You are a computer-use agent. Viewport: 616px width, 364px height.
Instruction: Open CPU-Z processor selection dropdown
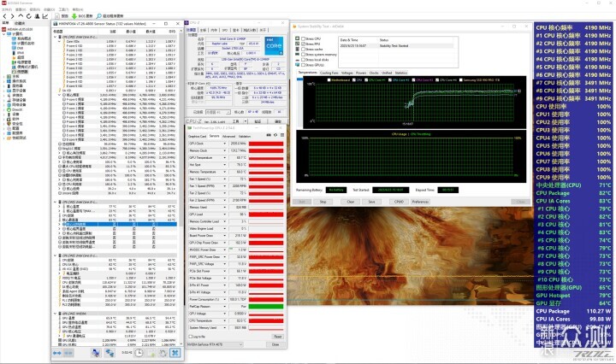coord(218,112)
